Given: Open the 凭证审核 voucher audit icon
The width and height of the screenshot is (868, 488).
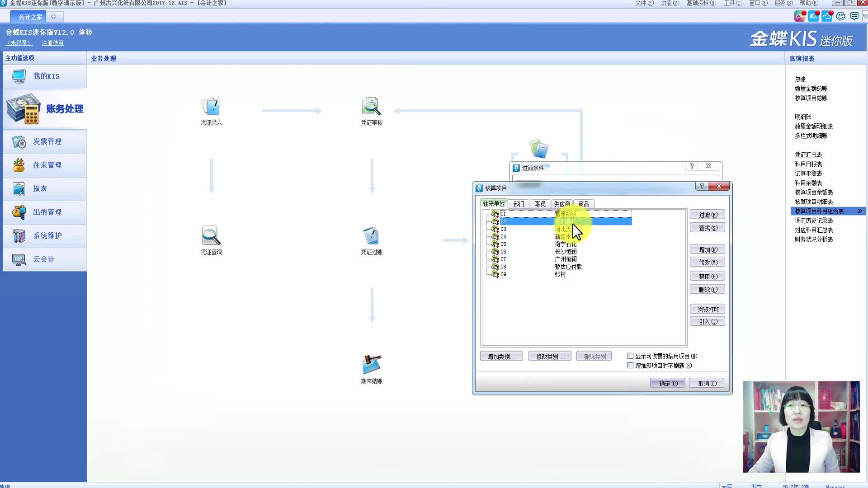Looking at the screenshot, I should point(371,107).
